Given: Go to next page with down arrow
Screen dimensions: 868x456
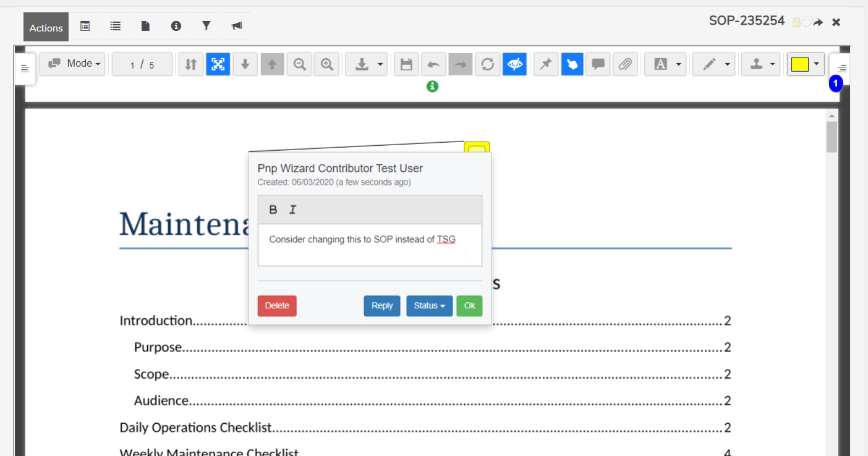Looking at the screenshot, I should click(x=245, y=64).
